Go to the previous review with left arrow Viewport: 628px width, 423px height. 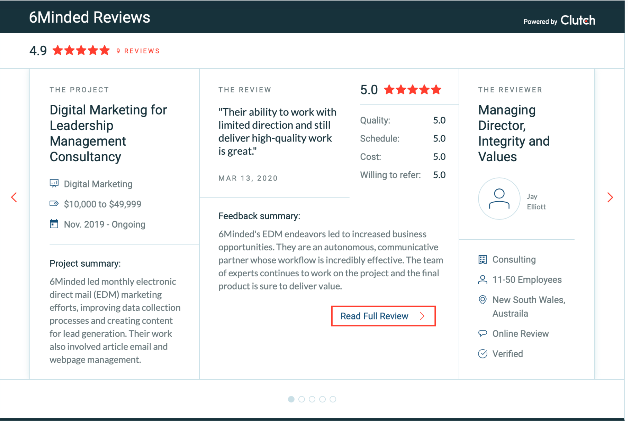click(x=14, y=197)
